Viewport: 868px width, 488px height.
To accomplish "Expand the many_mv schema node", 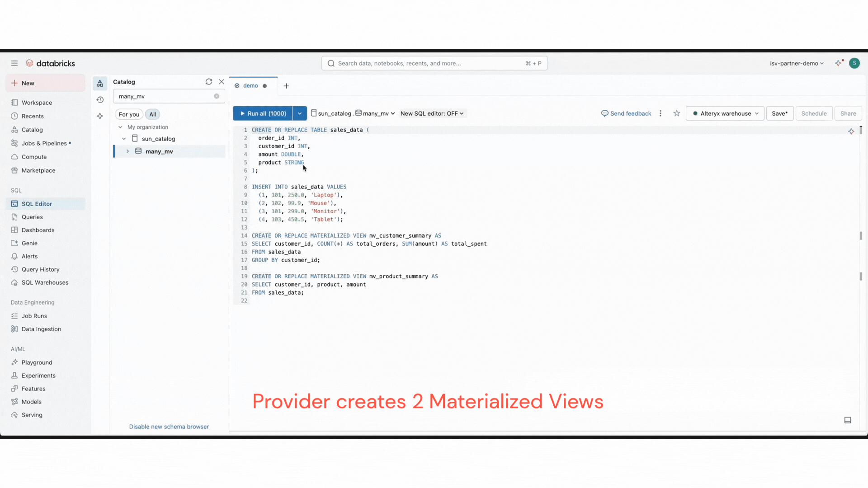I will [x=128, y=151].
